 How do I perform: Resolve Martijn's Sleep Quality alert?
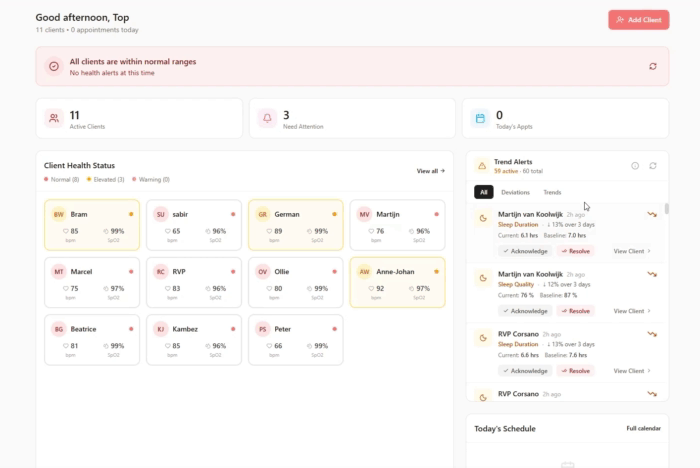click(x=575, y=311)
